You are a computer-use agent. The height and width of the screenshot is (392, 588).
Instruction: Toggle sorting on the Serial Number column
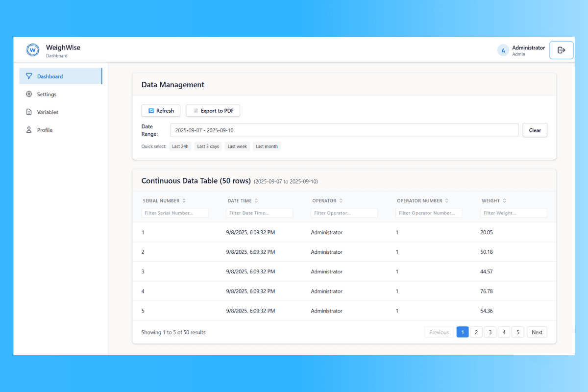pyautogui.click(x=185, y=200)
